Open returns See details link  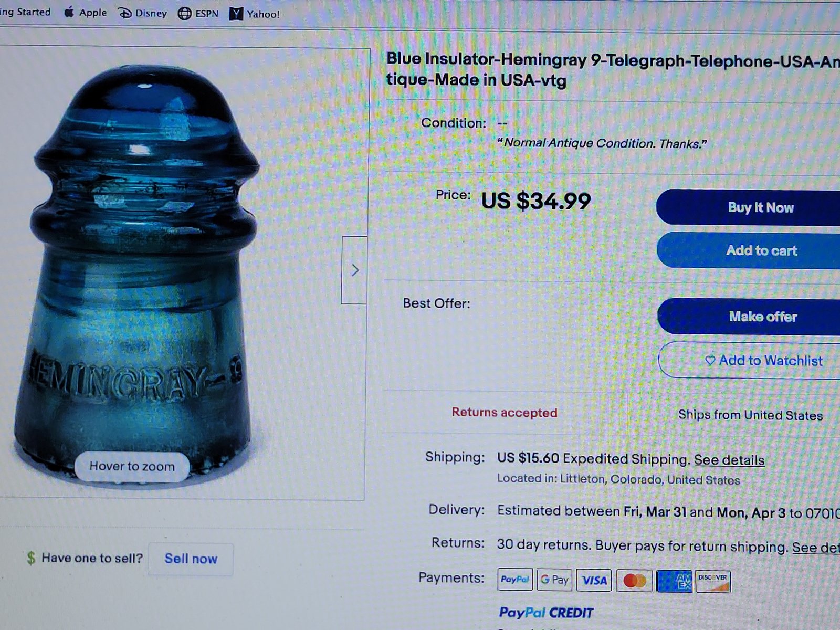click(816, 548)
